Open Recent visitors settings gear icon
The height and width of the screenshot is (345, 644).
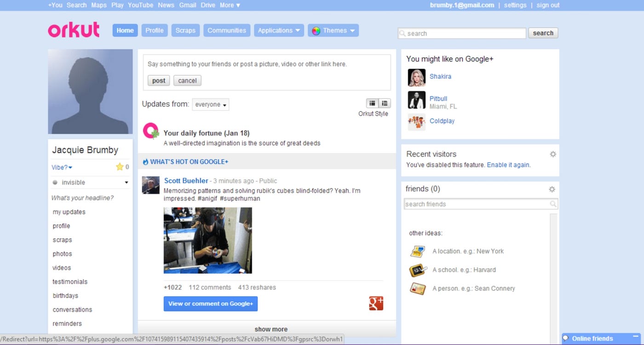click(553, 154)
